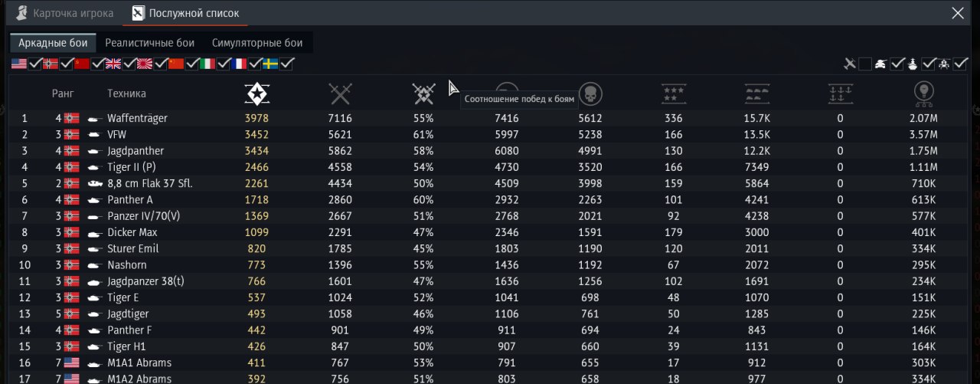The width and height of the screenshot is (980, 384).
Task: Uncheck the Britain nation checkbox
Action: (129, 64)
